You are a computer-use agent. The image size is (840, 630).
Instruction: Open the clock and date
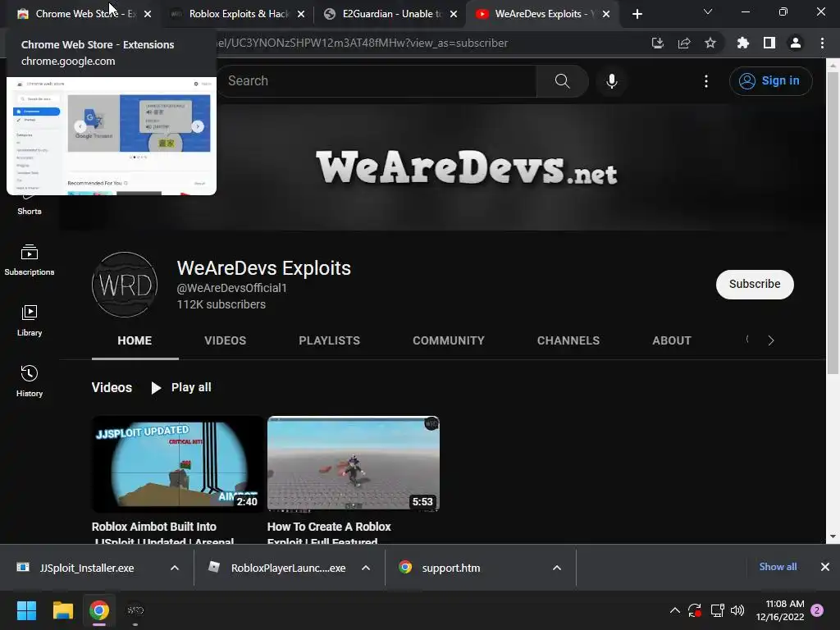[x=780, y=610]
